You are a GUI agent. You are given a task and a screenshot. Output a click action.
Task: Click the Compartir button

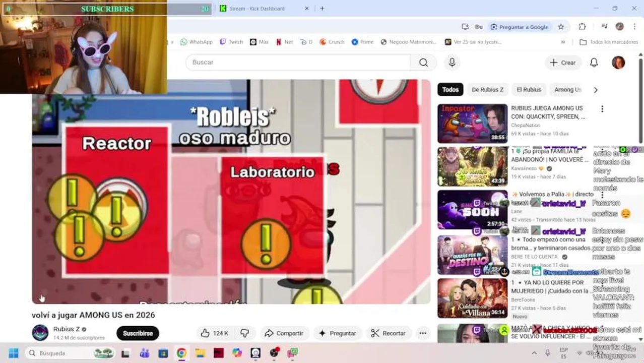[x=284, y=333]
